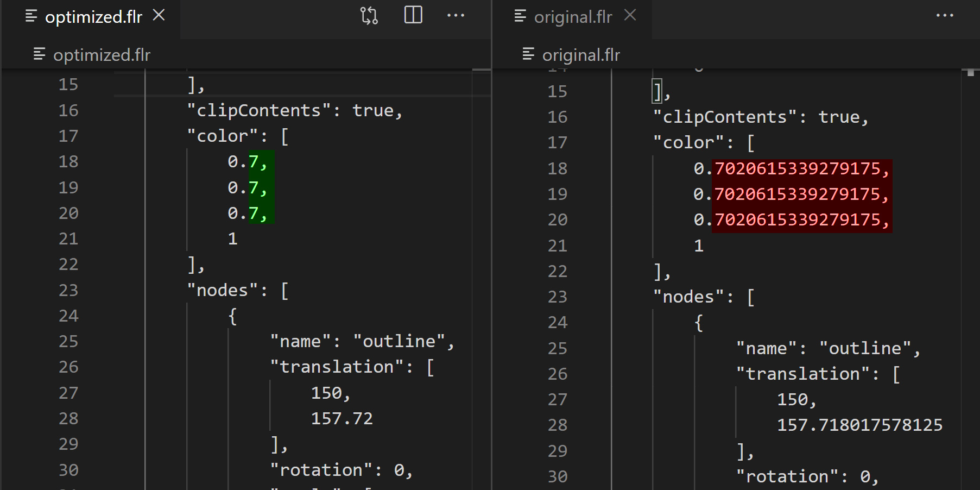The width and height of the screenshot is (980, 490).
Task: Click value 150 in original.flr
Action: click(x=792, y=399)
